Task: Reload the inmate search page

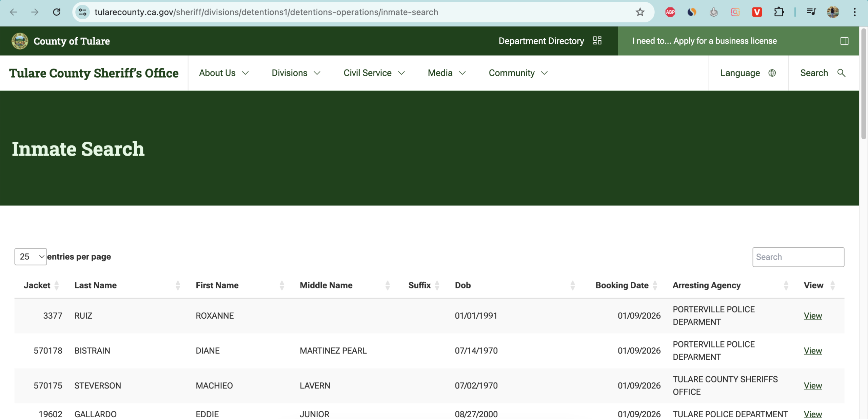Action: [57, 12]
